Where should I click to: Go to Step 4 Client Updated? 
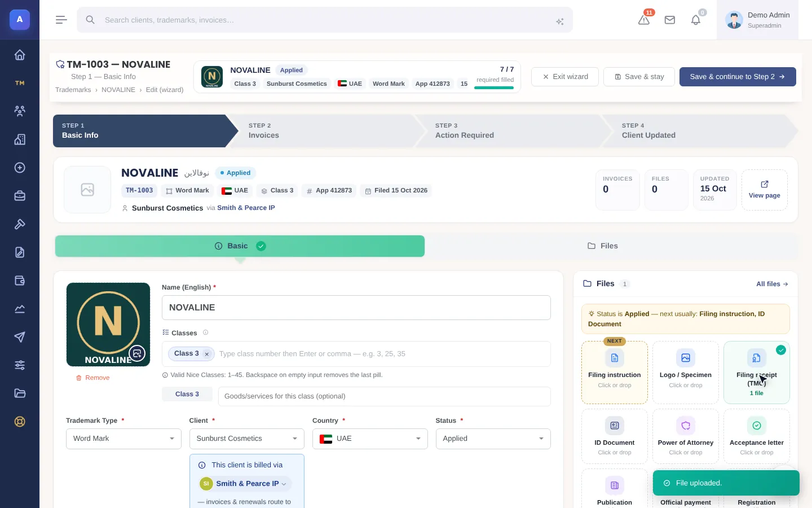click(x=700, y=131)
